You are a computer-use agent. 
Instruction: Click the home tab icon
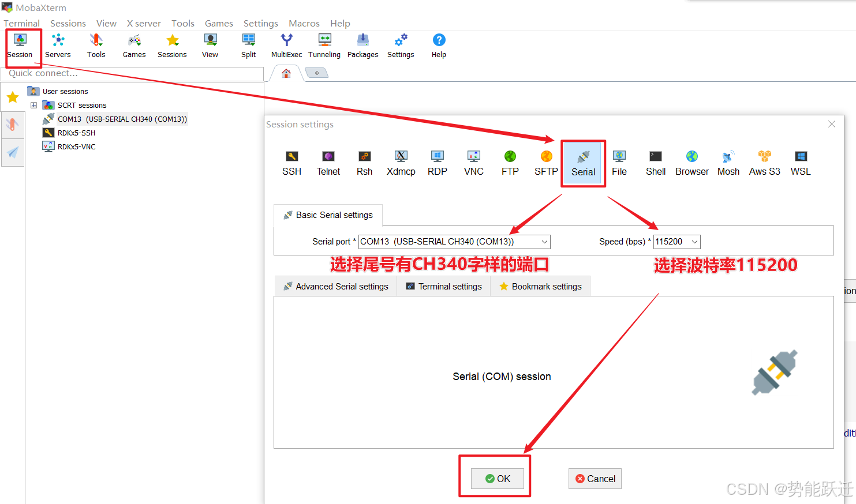[286, 73]
